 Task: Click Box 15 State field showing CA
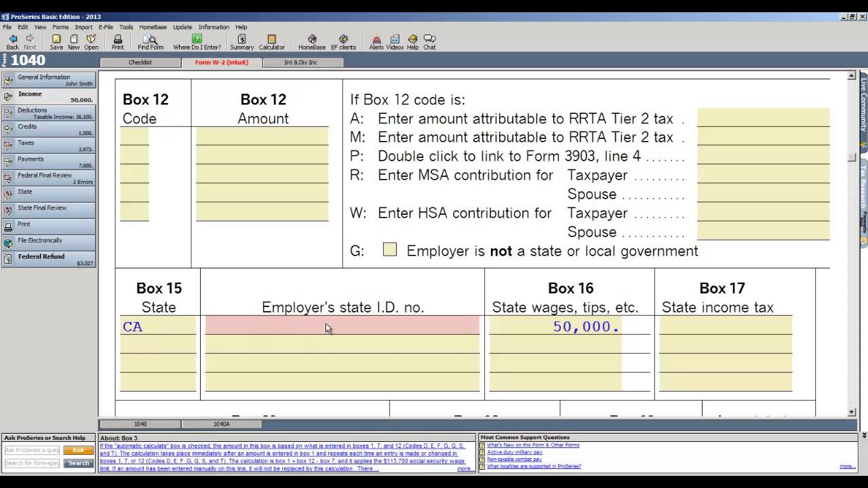[x=158, y=325]
